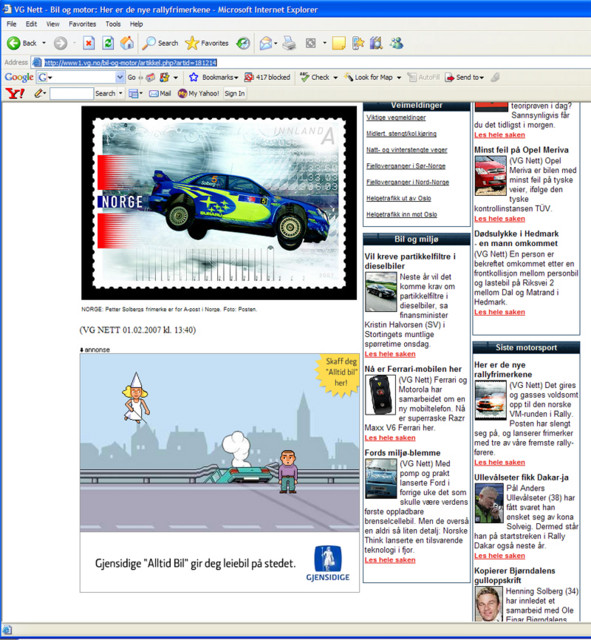The width and height of the screenshot is (591, 640).
Task: Click the 417 blocked popup blocker
Action: [267, 77]
